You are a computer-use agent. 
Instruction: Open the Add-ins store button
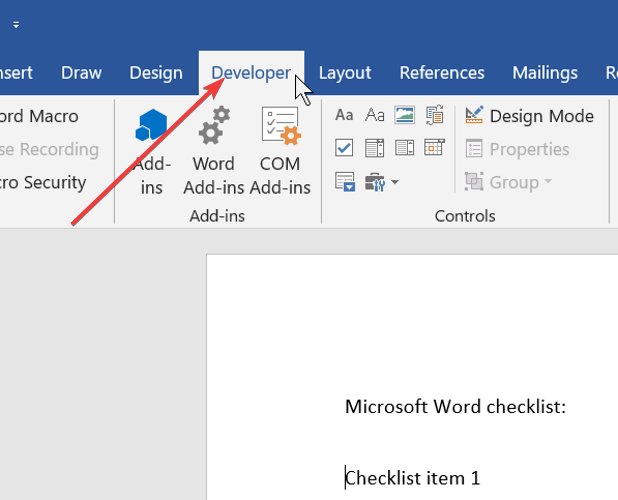[x=151, y=152]
